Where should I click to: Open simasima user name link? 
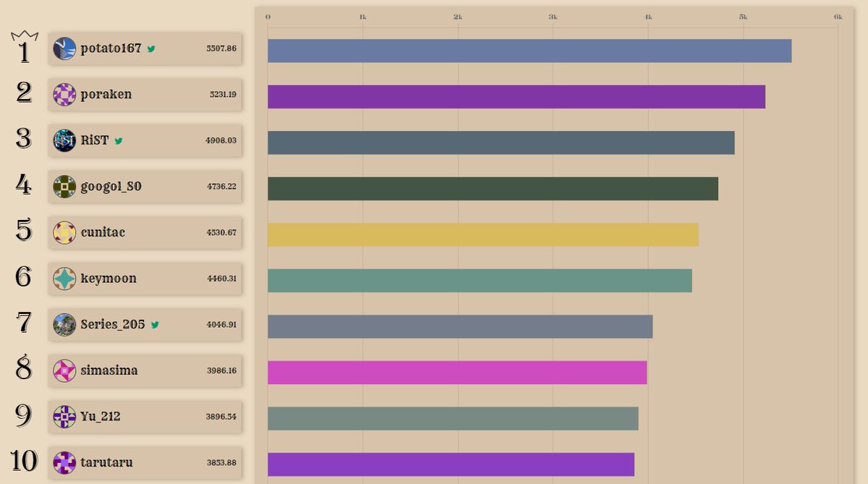109,370
